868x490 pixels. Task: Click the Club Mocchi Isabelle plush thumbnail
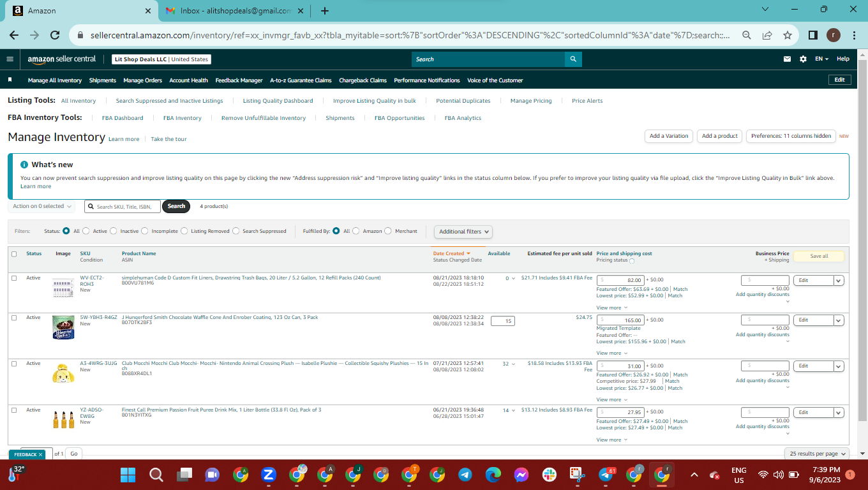click(x=63, y=372)
